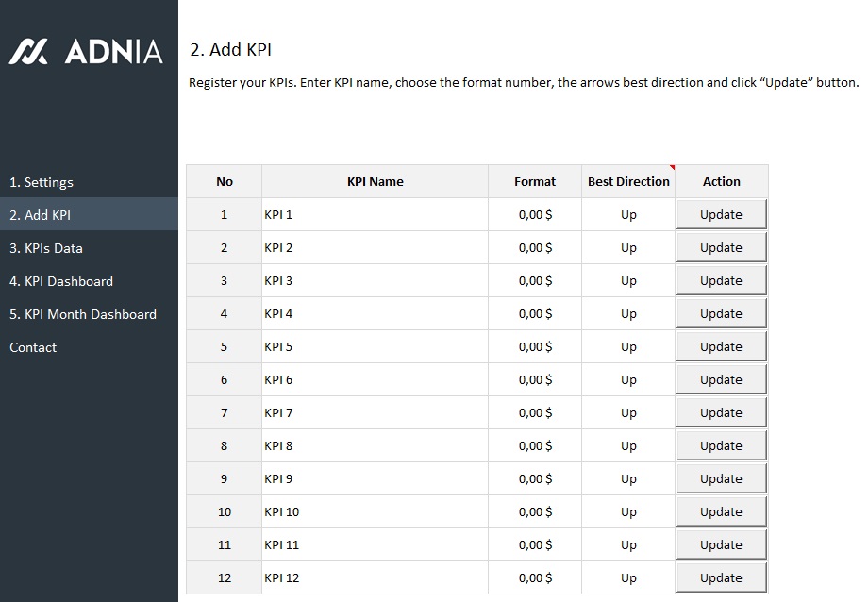Select Add KPI in sidebar
Viewport: 868px width, 602px height.
pyautogui.click(x=41, y=215)
